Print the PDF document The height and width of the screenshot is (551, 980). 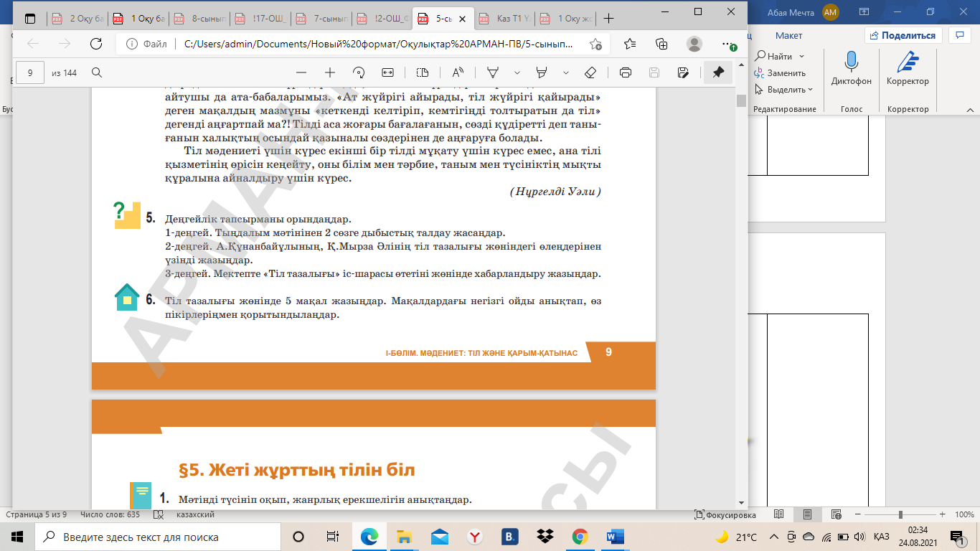(625, 72)
